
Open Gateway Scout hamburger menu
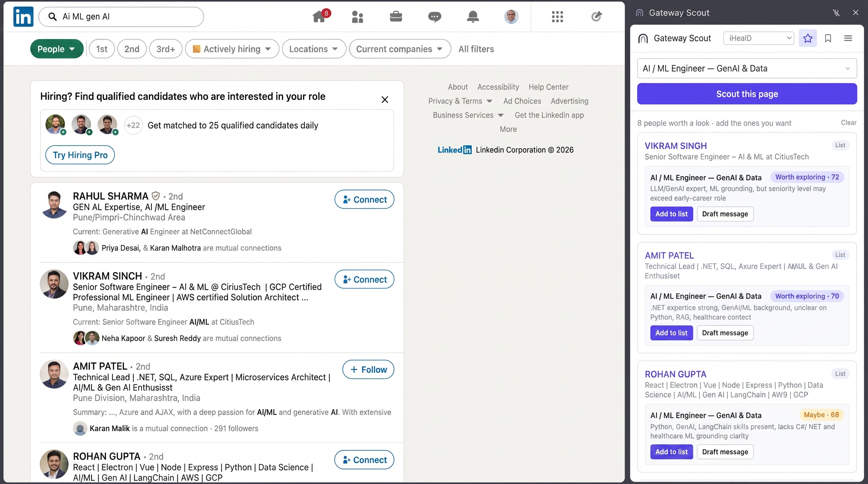point(848,38)
